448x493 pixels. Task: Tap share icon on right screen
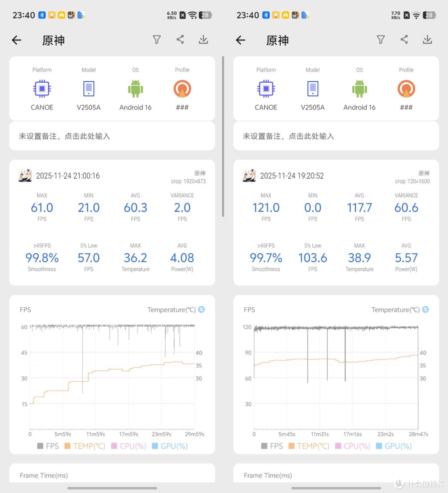404,39
